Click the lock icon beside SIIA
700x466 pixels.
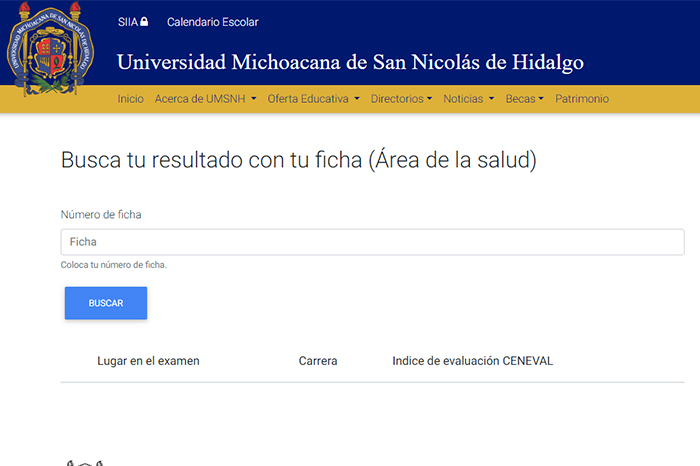coord(144,22)
